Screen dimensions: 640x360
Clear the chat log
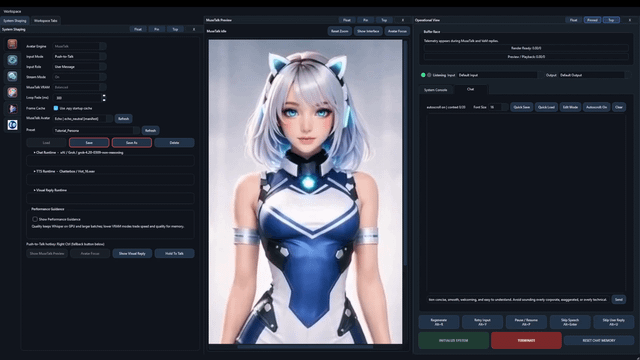click(619, 107)
